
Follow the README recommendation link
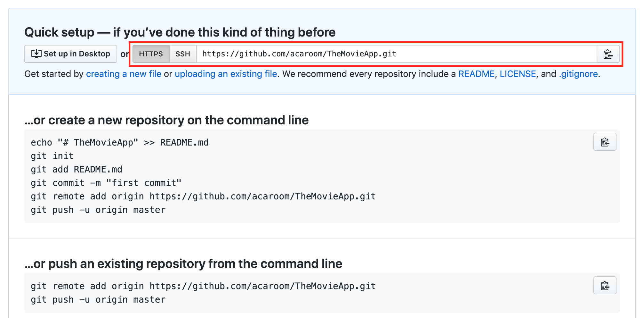476,74
